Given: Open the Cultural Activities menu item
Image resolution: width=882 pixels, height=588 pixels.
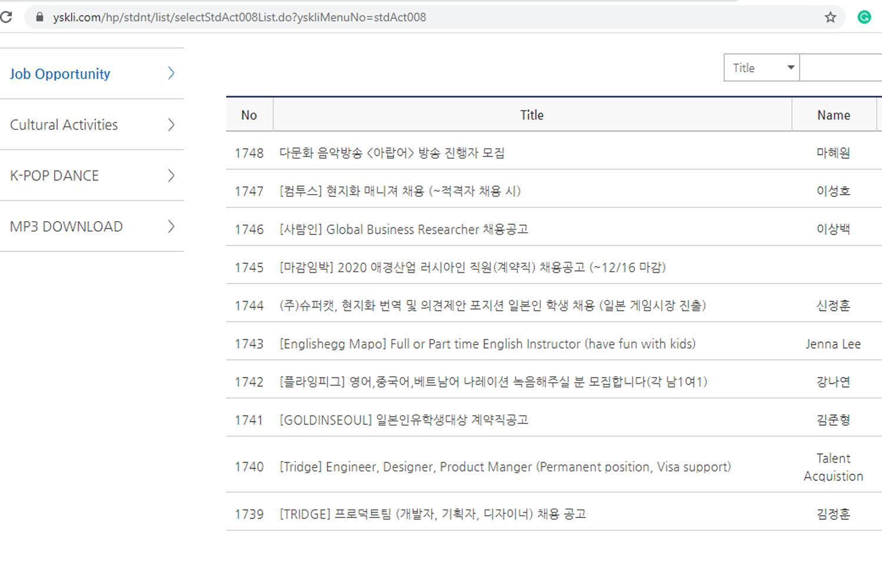Looking at the screenshot, I should pos(64,125).
